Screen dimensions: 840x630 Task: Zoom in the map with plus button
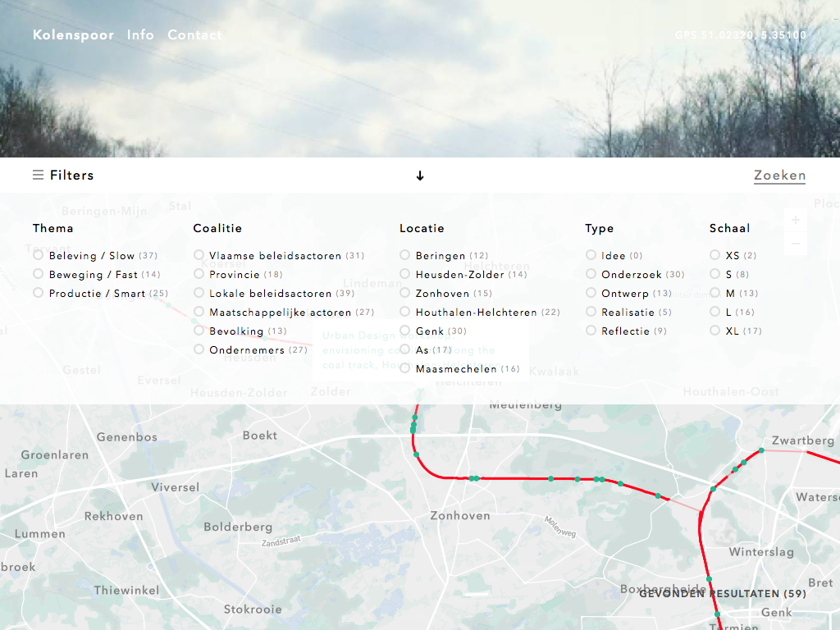click(796, 220)
